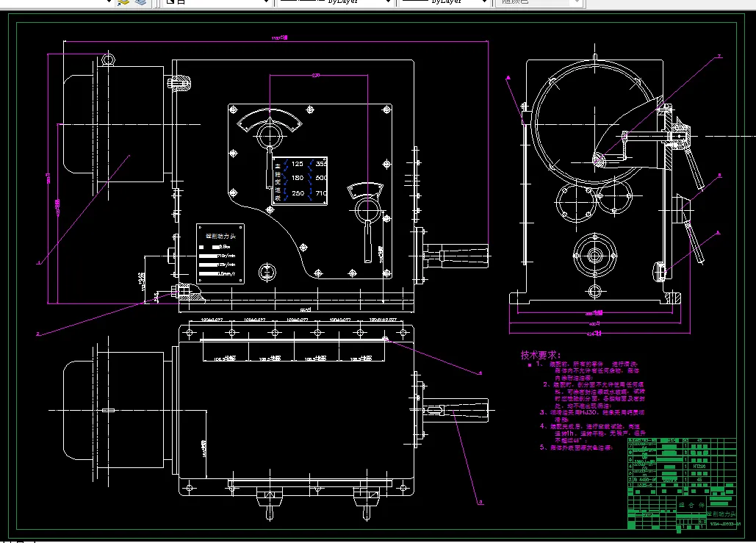
Task: Select part balloon number 4
Action: [x=480, y=373]
